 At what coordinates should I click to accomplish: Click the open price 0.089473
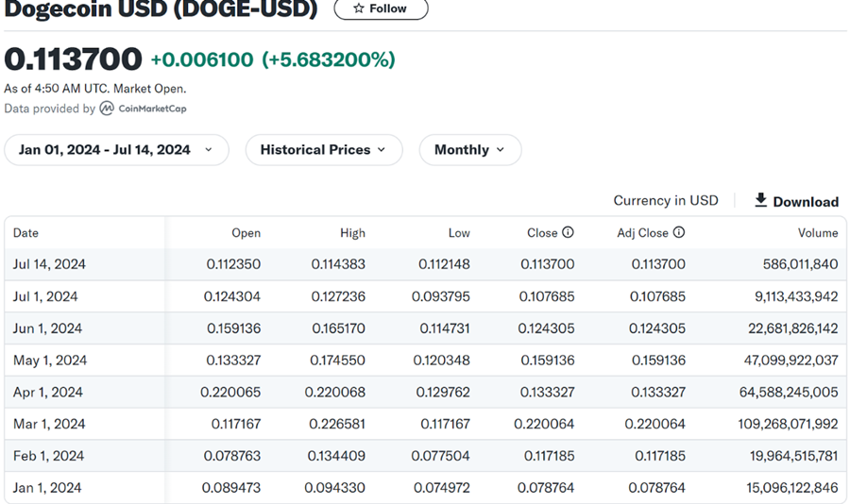point(231,488)
